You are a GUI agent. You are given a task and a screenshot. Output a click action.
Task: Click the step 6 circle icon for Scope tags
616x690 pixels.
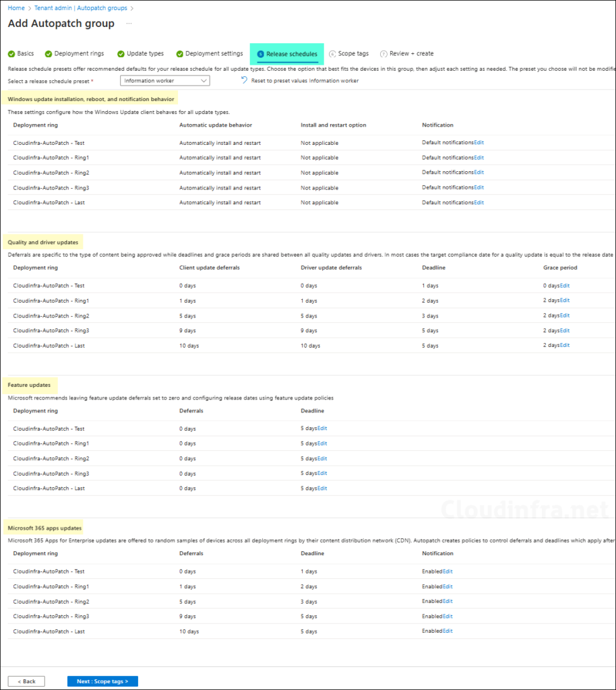tap(332, 54)
